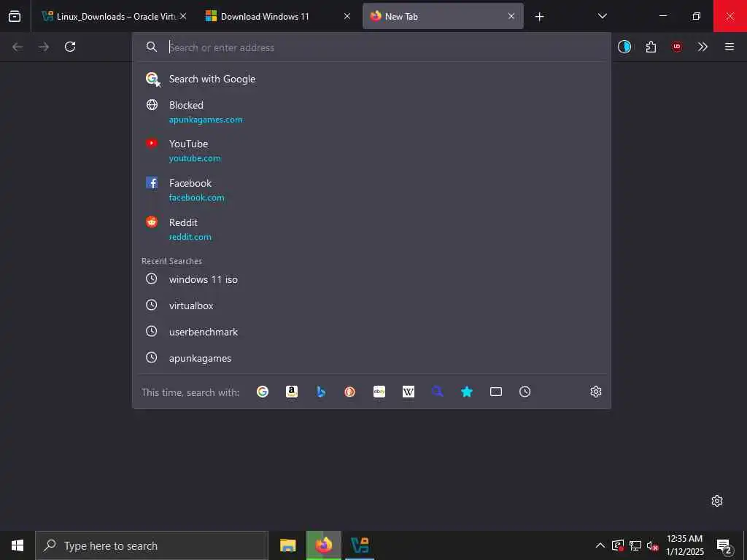
Task: Open Blocked apunkagames.com suggestion
Action: click(371, 112)
